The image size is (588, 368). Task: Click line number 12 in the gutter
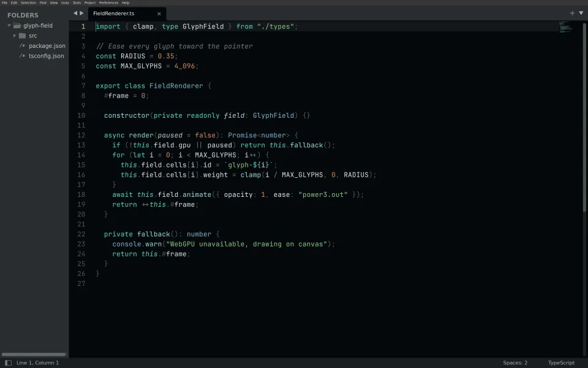point(81,135)
